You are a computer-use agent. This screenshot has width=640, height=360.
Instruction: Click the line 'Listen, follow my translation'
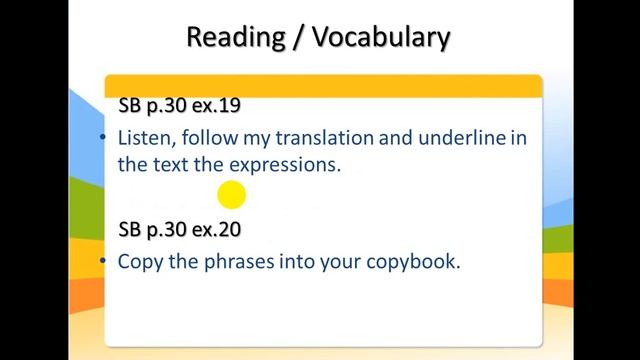[x=245, y=138]
